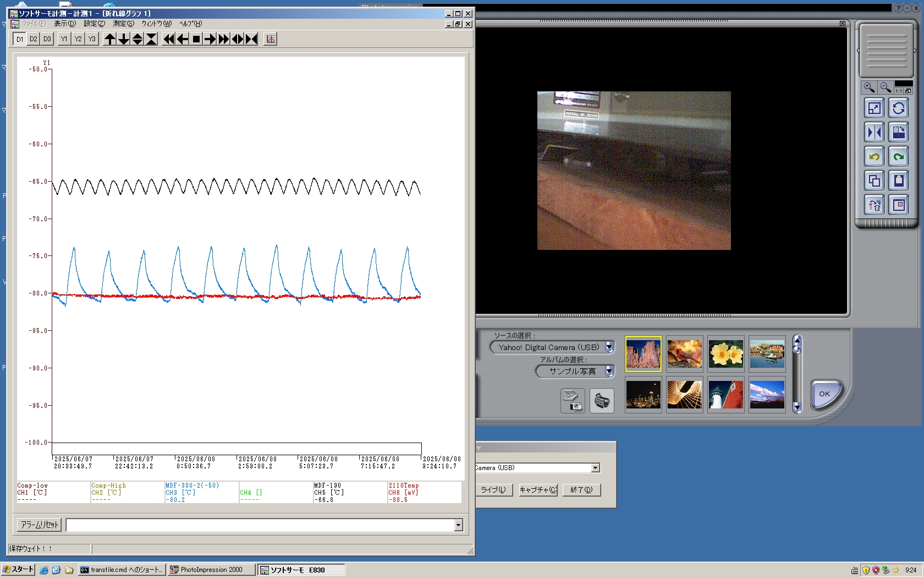924x578 pixels.
Task: Toggle the D1 data button
Action: tap(20, 39)
